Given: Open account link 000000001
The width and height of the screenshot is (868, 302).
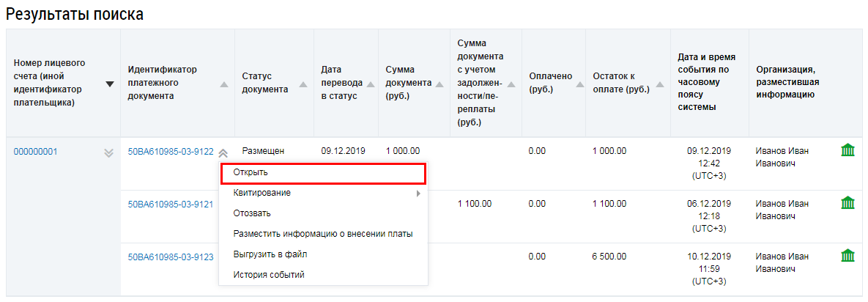Looking at the screenshot, I should pos(35,152).
